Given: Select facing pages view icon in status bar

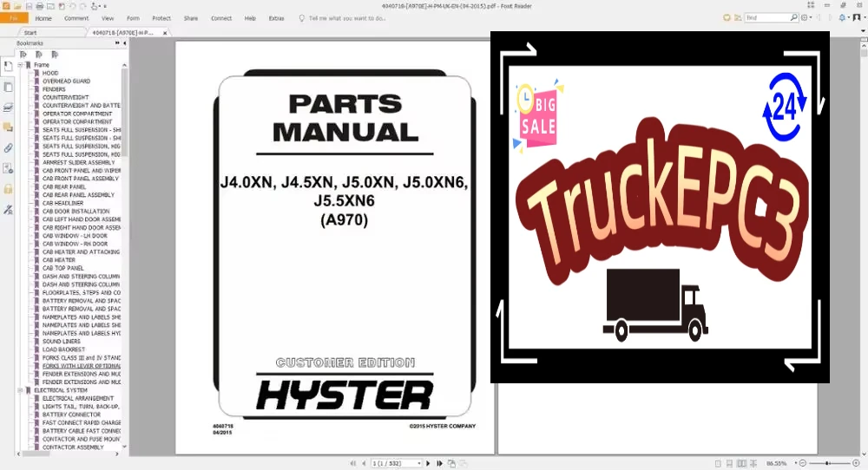Looking at the screenshot, I should tap(741, 463).
